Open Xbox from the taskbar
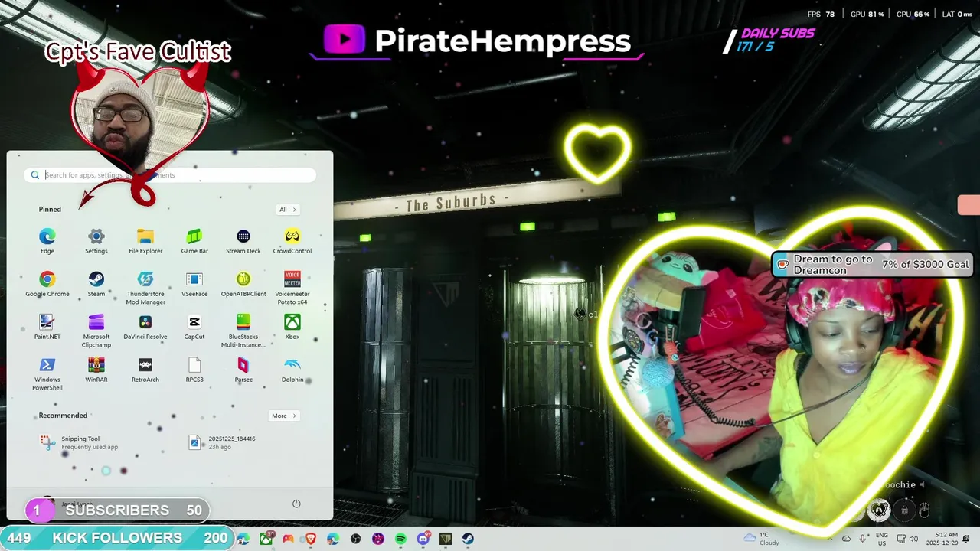This screenshot has width=980, height=551. coord(266,539)
